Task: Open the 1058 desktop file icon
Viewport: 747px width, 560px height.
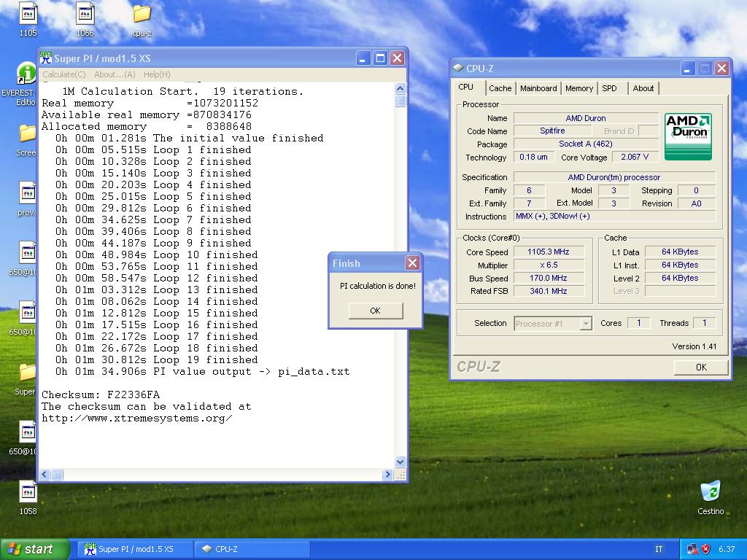Action: pyautogui.click(x=28, y=497)
